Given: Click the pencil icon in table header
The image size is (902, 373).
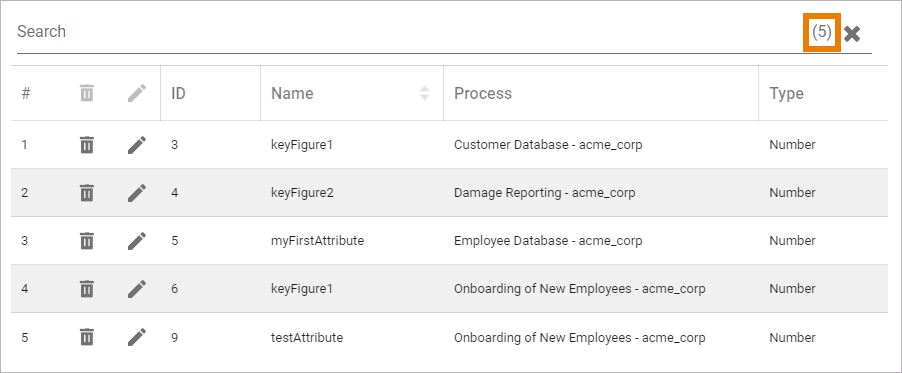Looking at the screenshot, I should [x=137, y=93].
